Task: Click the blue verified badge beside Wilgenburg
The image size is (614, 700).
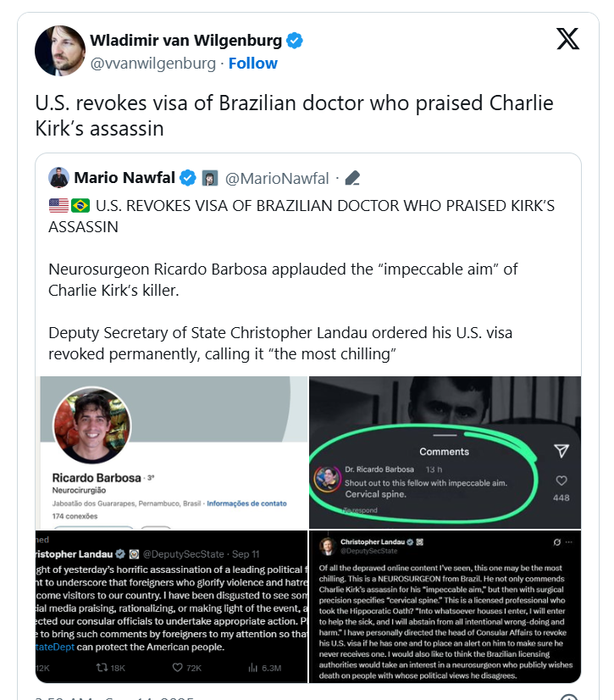Action: click(x=294, y=40)
